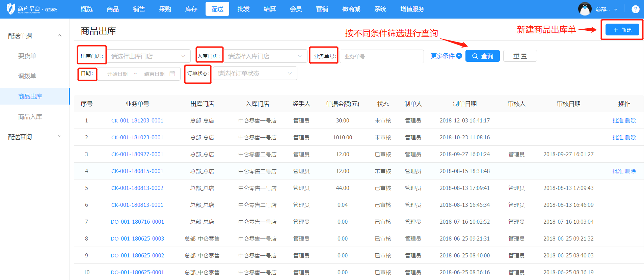Image resolution: width=644 pixels, height=280 pixels.
Task: Expand the 出库门店 store dropdown
Action: [149, 56]
